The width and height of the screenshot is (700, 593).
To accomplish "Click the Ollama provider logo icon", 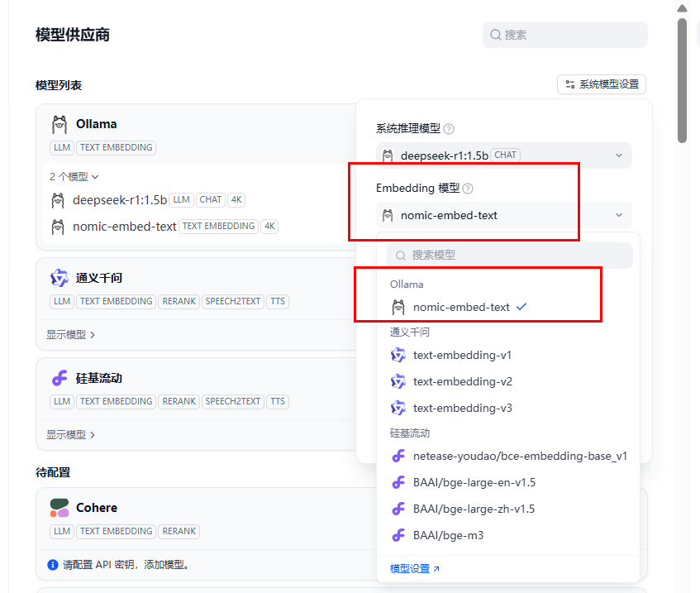I will point(60,124).
